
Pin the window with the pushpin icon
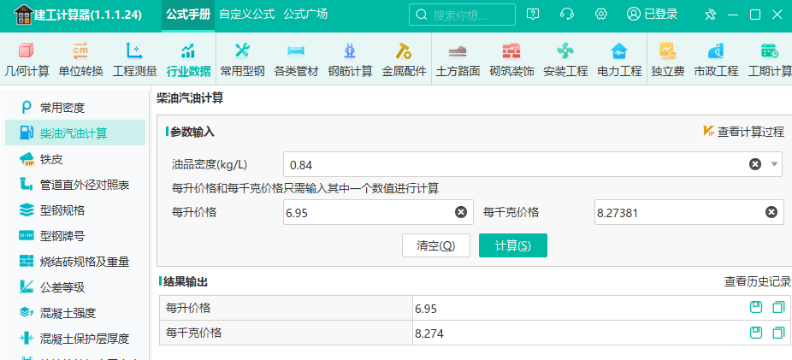tap(710, 15)
